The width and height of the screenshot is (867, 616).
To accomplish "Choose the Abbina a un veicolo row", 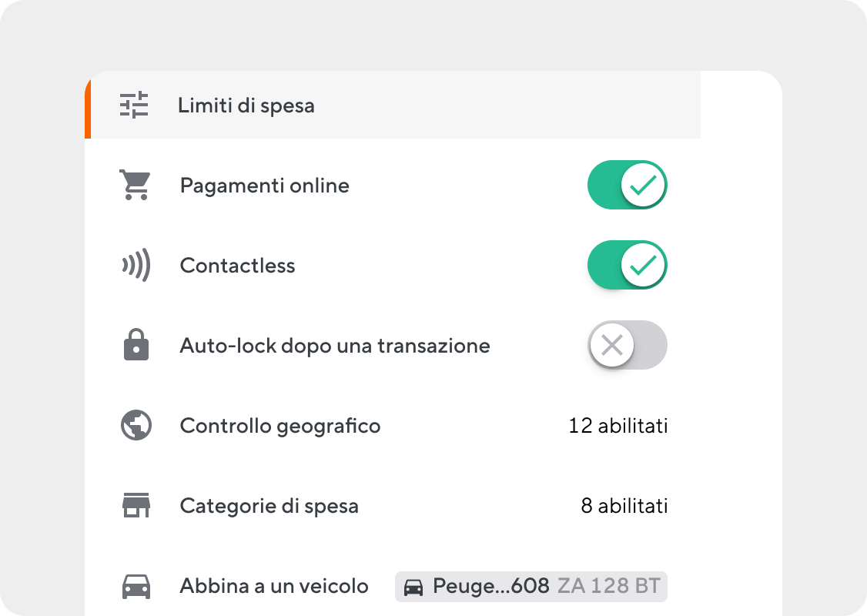I will point(275,586).
